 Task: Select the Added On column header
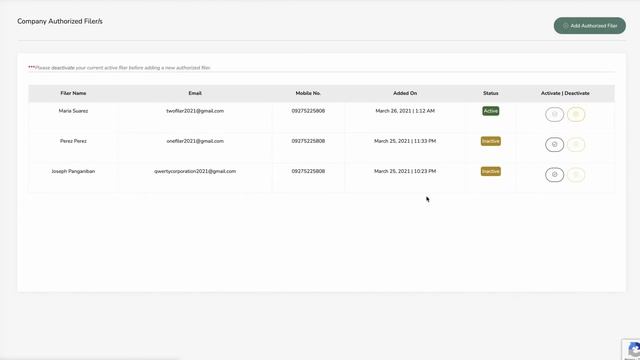pyautogui.click(x=405, y=93)
